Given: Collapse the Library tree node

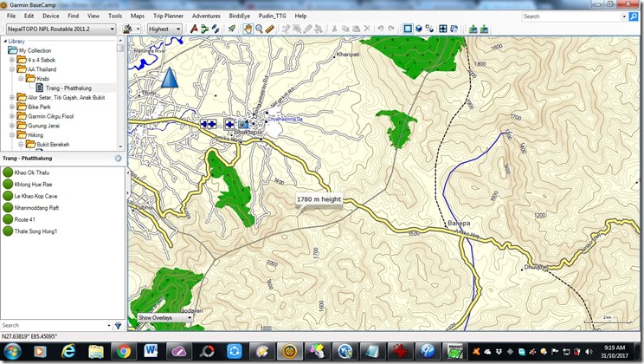Looking at the screenshot, I should tap(5, 41).
